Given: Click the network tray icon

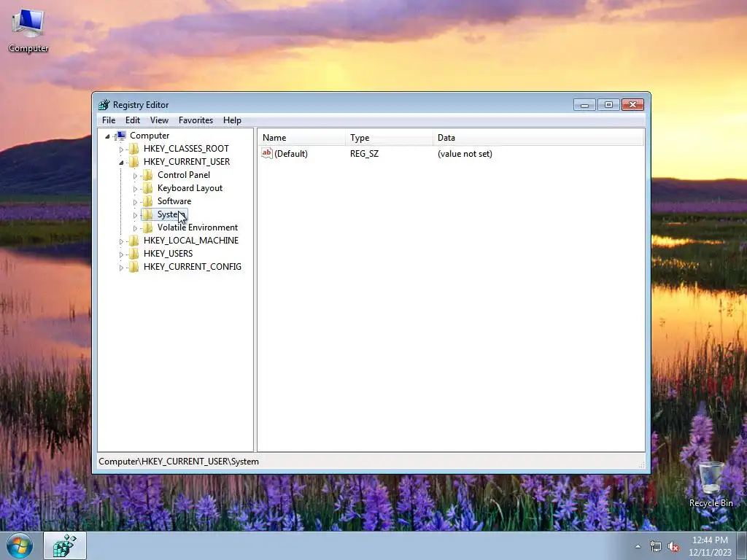Looking at the screenshot, I should point(656,547).
